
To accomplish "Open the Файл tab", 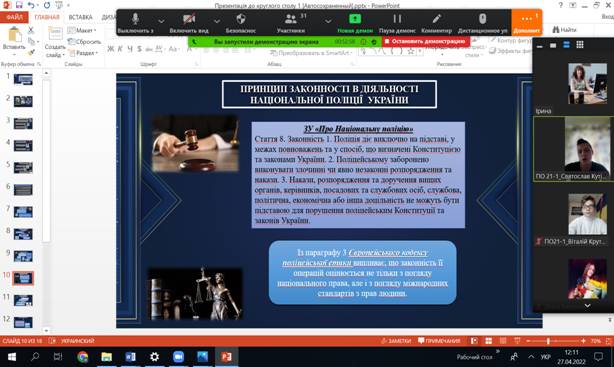I will (x=14, y=17).
